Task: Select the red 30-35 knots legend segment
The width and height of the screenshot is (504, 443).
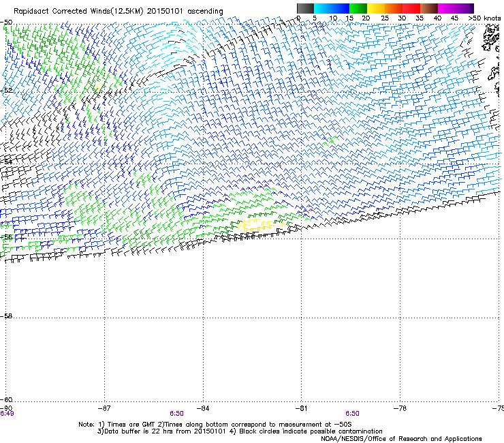Action: (411, 8)
